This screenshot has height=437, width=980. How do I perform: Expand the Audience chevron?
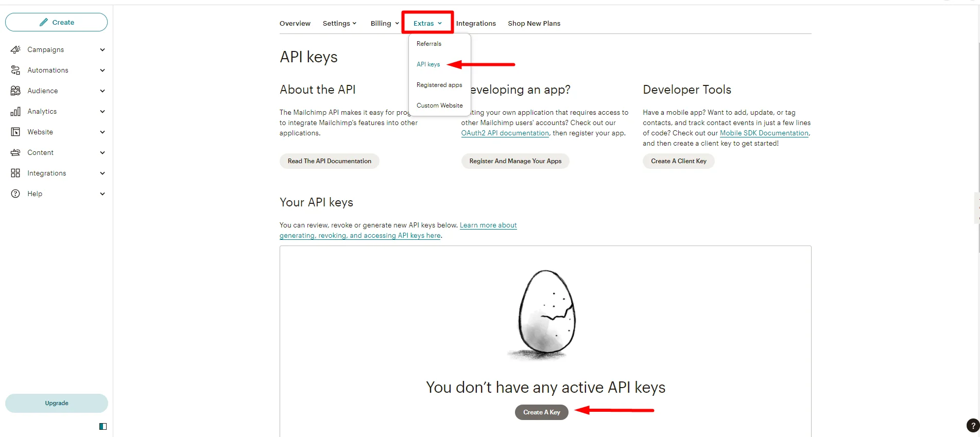[102, 91]
